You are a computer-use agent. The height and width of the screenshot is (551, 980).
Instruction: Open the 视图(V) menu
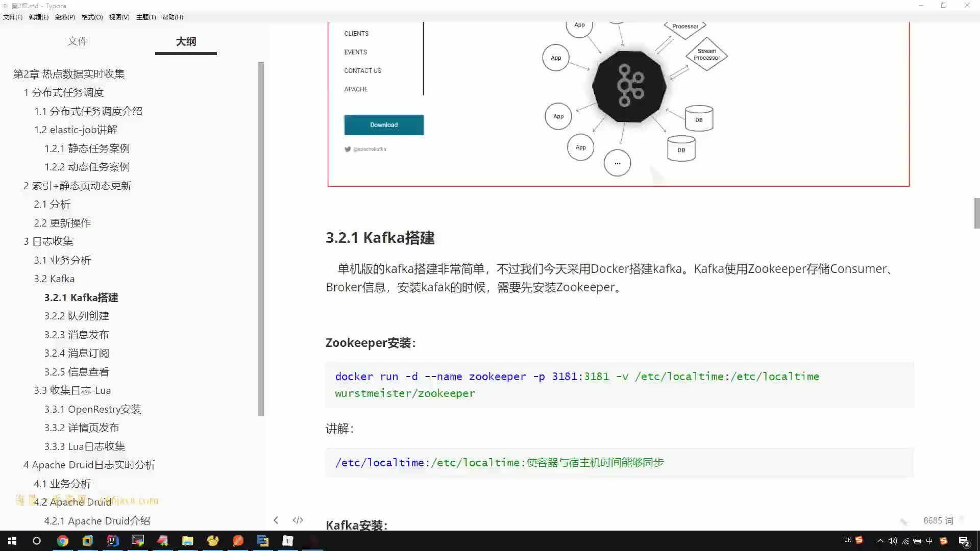click(119, 17)
